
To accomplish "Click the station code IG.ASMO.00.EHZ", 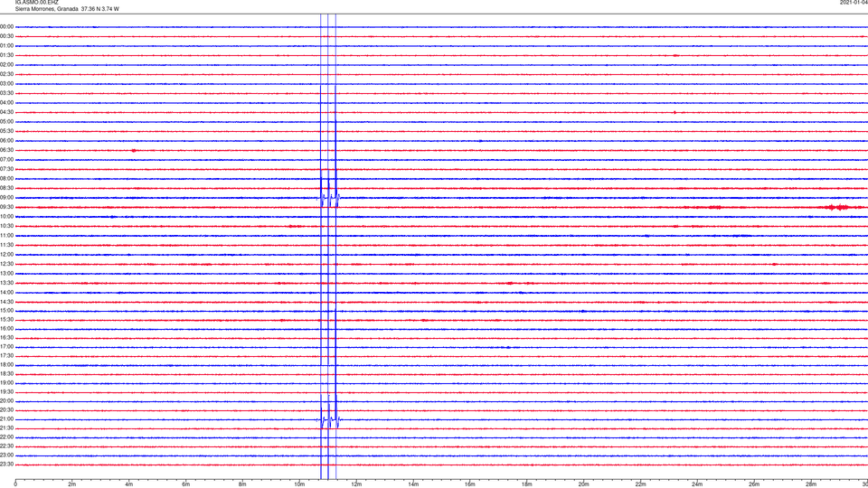I will click(x=36, y=2).
